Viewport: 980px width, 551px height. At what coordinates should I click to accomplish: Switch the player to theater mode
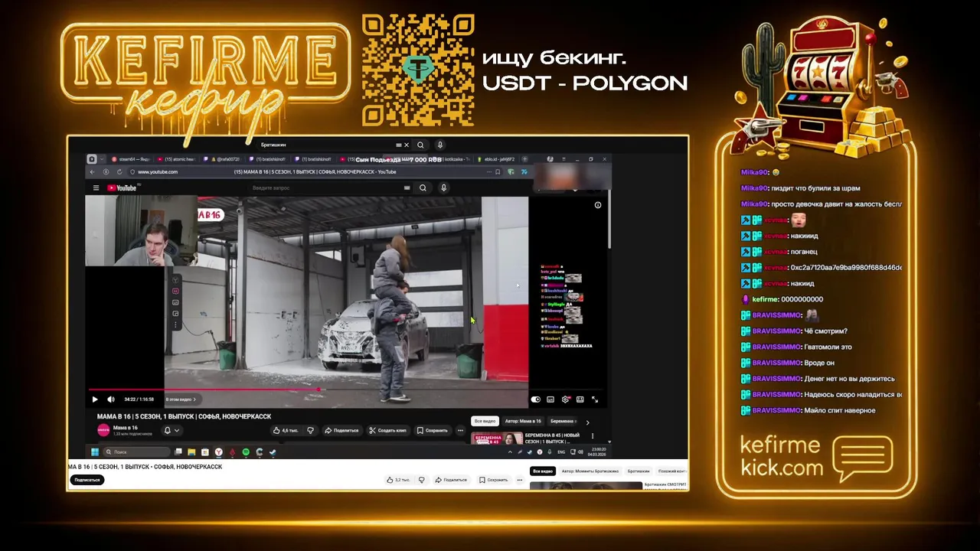pyautogui.click(x=580, y=399)
